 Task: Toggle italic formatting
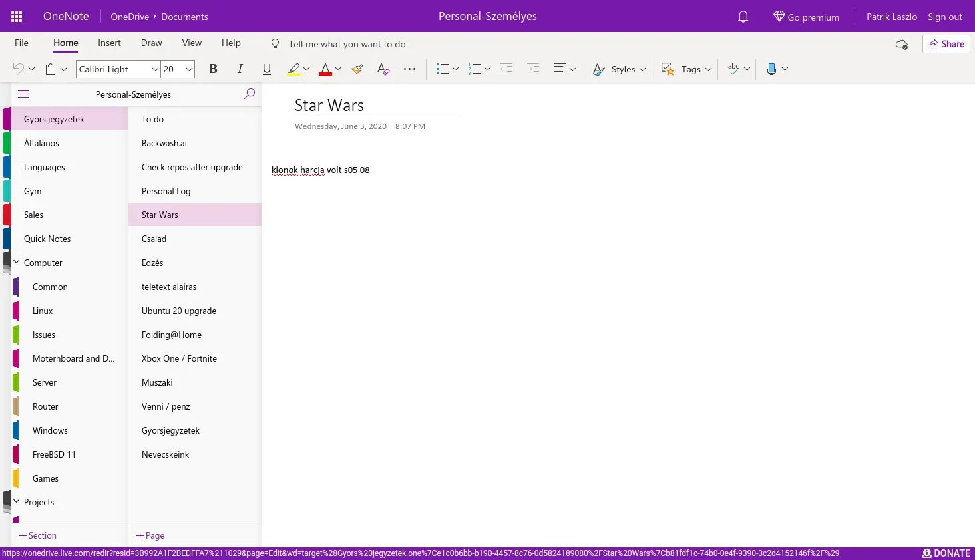(240, 69)
